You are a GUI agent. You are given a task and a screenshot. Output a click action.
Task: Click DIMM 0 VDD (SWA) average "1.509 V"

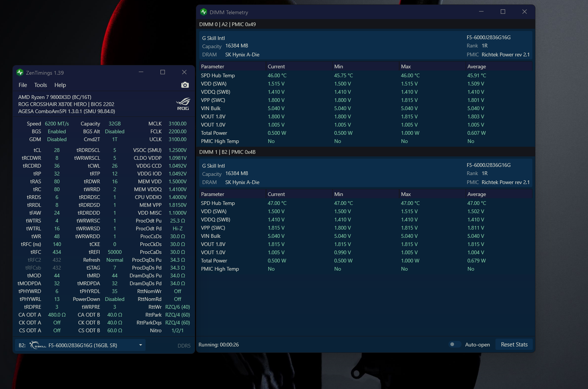476,84
